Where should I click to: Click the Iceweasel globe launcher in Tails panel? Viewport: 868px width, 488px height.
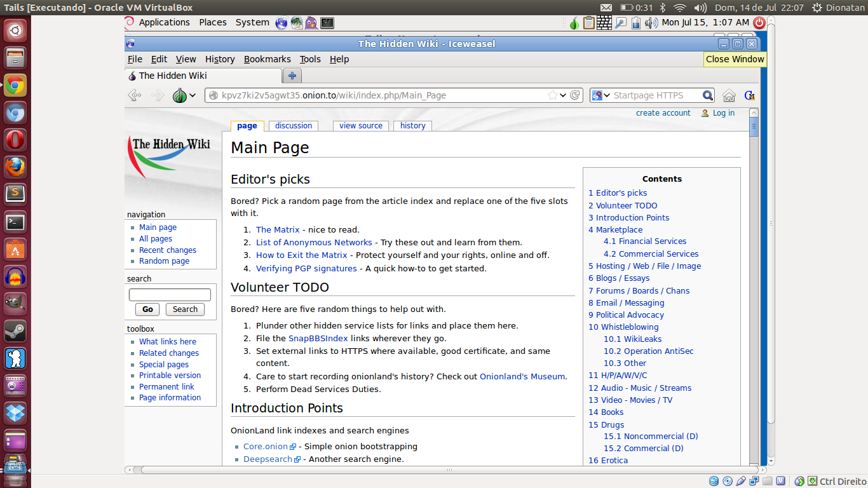(x=281, y=23)
